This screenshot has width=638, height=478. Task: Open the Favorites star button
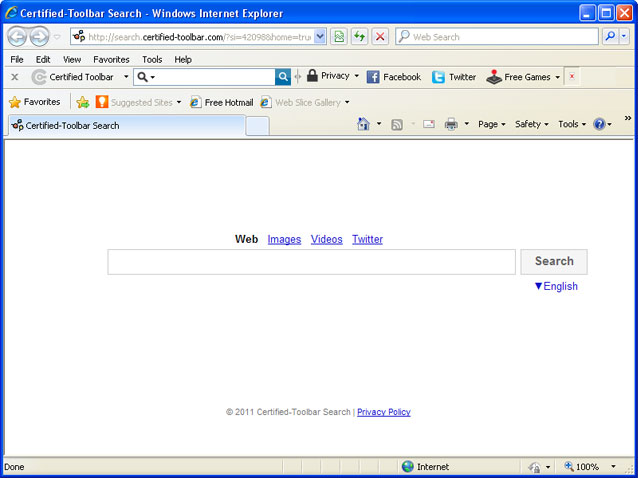[x=35, y=102]
